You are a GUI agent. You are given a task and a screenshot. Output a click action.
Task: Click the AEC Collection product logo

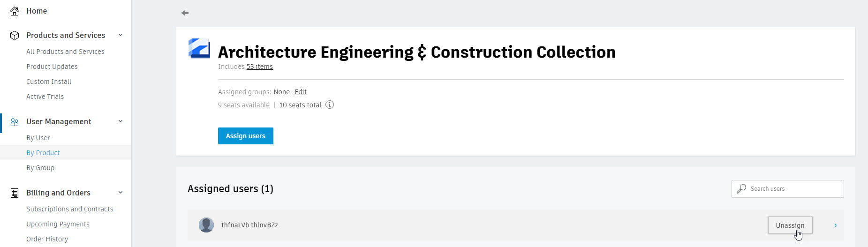199,48
